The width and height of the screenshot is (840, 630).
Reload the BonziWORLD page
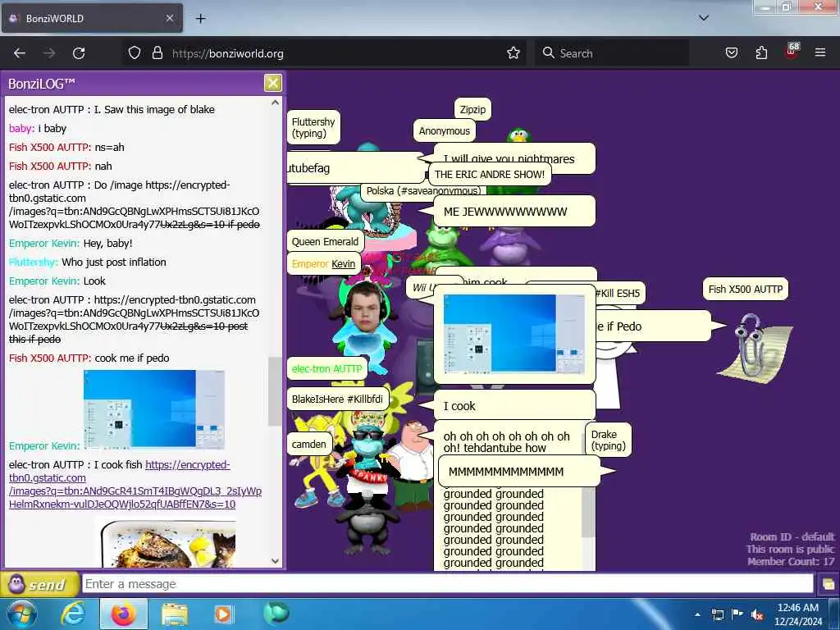coord(79,53)
